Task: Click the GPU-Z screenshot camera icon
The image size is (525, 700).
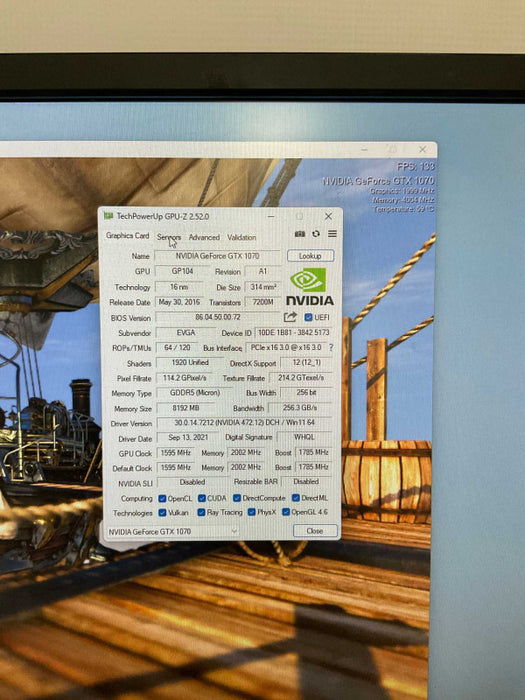Action: tap(300, 234)
